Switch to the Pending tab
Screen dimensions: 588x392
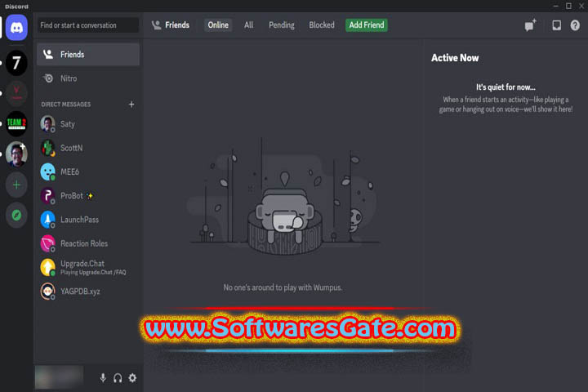(281, 25)
